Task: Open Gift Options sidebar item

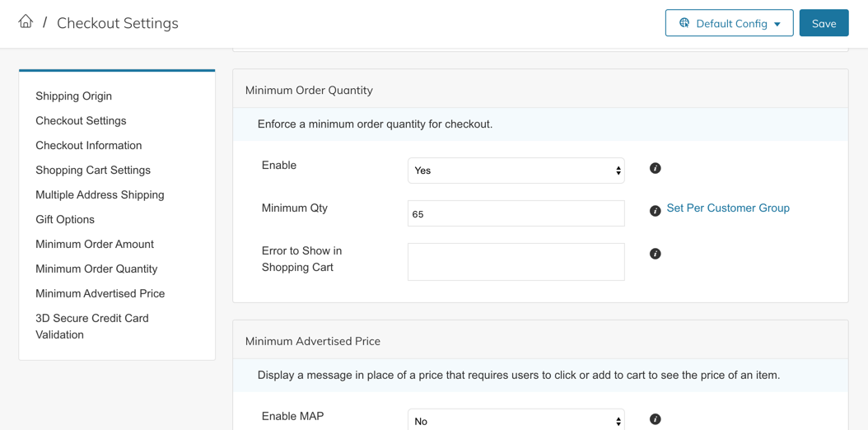Action: 65,219
